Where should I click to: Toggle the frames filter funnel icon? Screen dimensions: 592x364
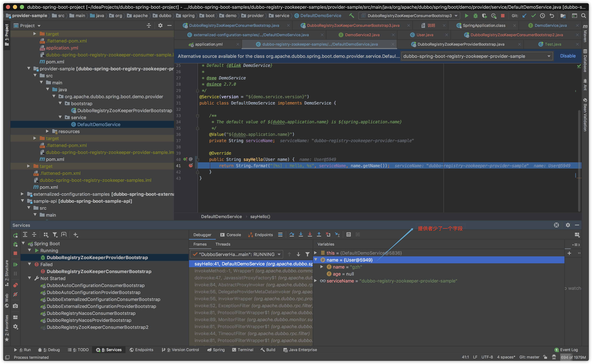308,254
